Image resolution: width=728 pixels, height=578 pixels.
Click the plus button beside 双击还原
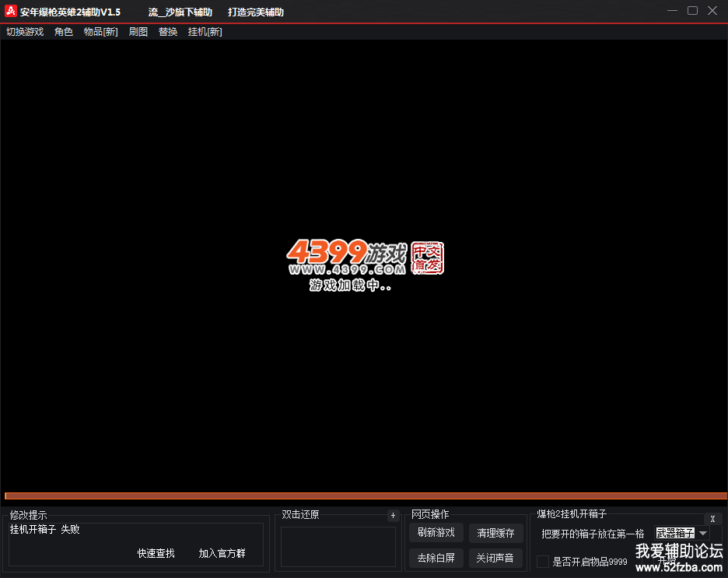click(394, 515)
